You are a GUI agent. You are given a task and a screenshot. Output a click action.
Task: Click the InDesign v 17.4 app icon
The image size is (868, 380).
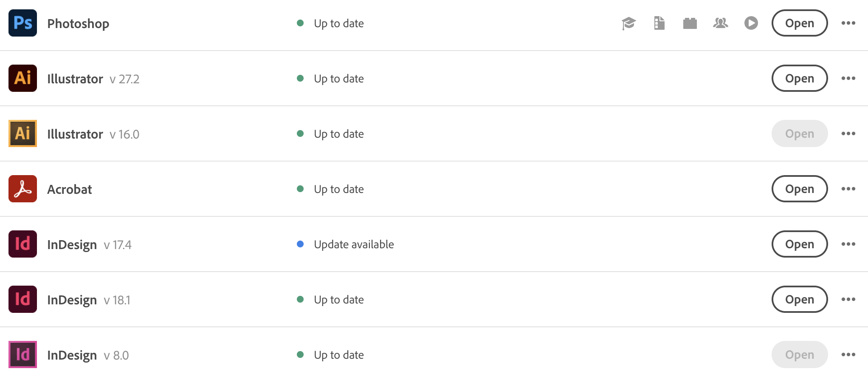pos(23,244)
